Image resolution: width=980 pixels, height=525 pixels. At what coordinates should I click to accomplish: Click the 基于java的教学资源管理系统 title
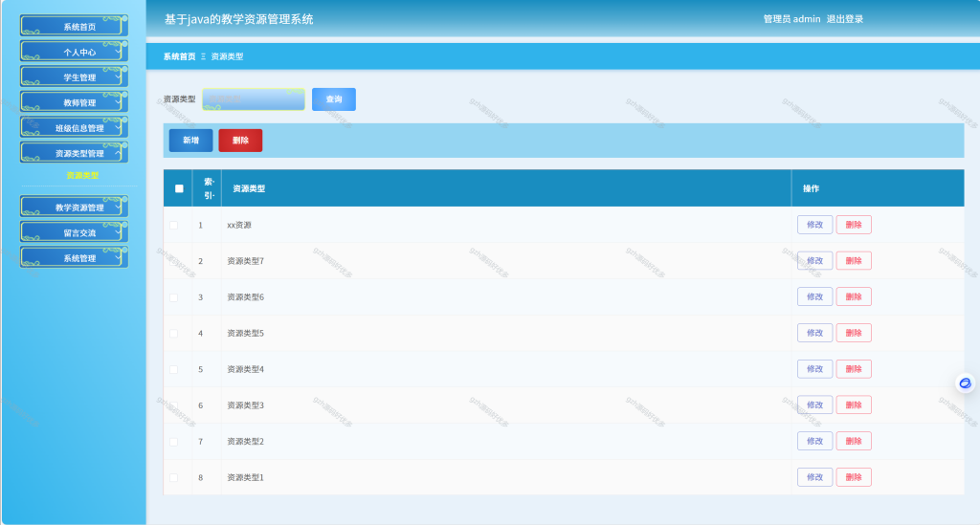tap(238, 19)
